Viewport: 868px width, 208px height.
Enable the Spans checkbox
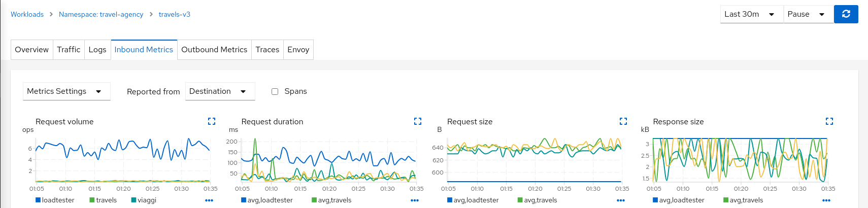tap(275, 92)
